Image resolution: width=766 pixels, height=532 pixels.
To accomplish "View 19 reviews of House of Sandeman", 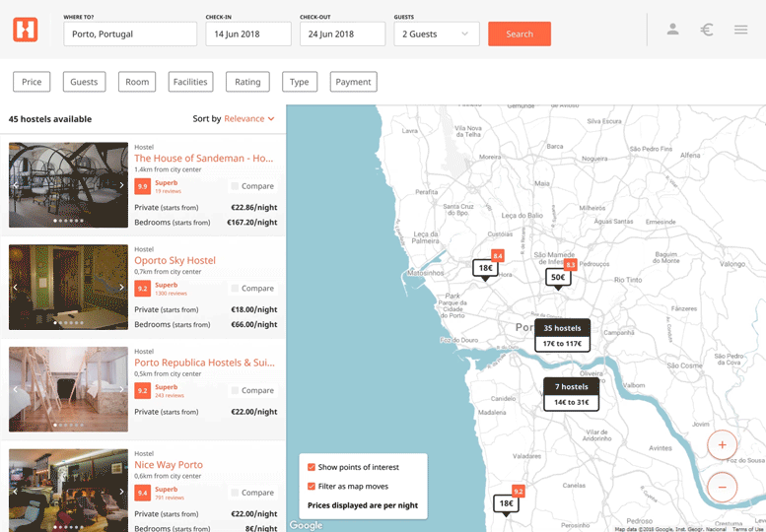I will (168, 191).
